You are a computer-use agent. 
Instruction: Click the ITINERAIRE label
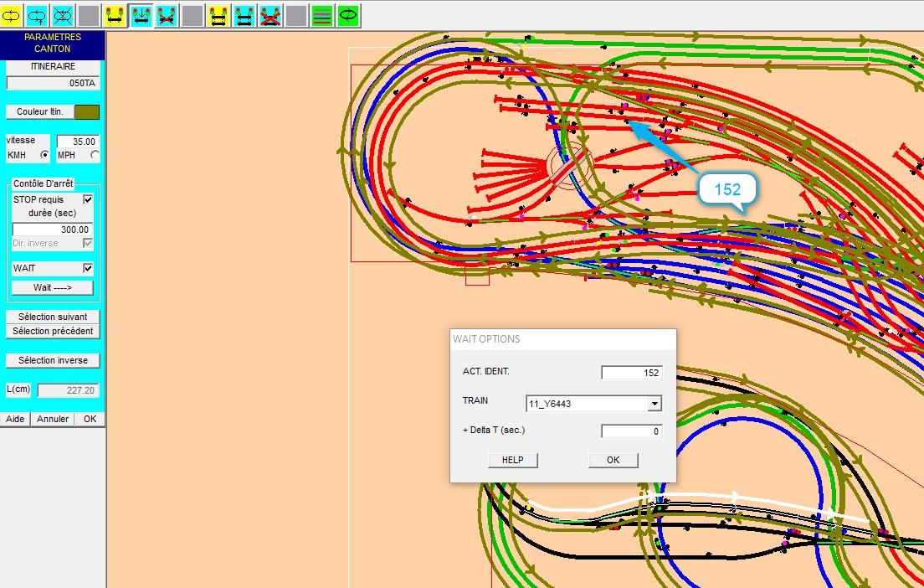point(53,67)
